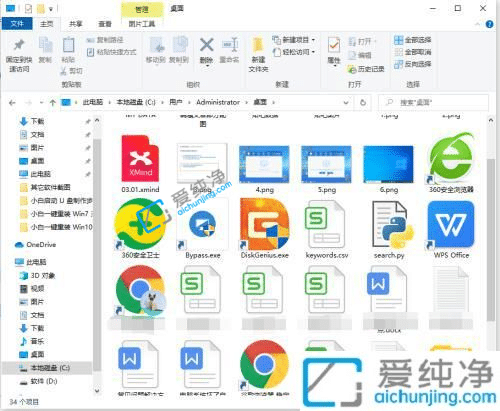This screenshot has width=500, height=411.
Task: Switch to the 共享 ribbon tab
Action: pos(76,24)
